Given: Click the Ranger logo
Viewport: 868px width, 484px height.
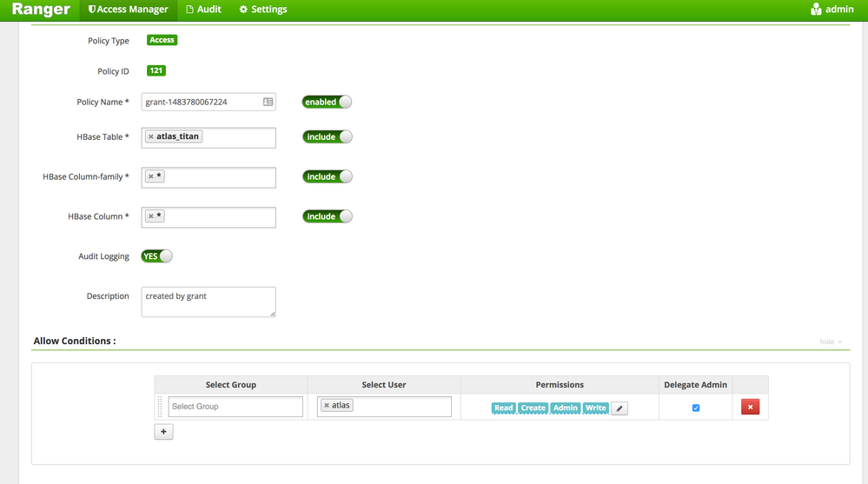Looking at the screenshot, I should point(41,10).
